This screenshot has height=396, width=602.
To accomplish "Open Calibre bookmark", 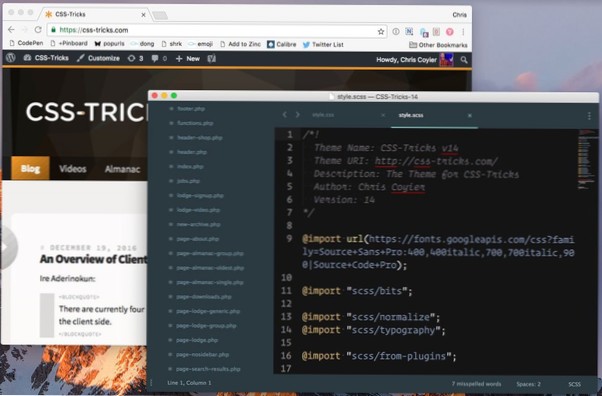I will point(281,44).
